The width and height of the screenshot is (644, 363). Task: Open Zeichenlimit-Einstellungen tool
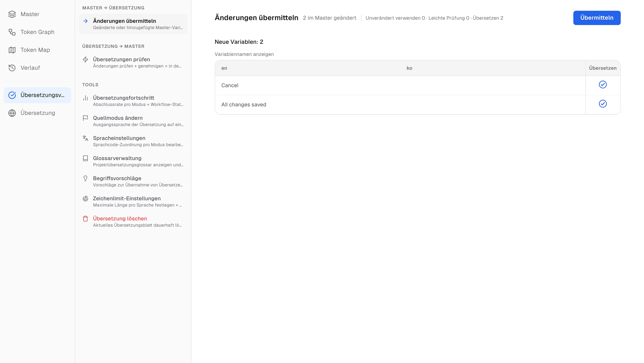(133, 201)
